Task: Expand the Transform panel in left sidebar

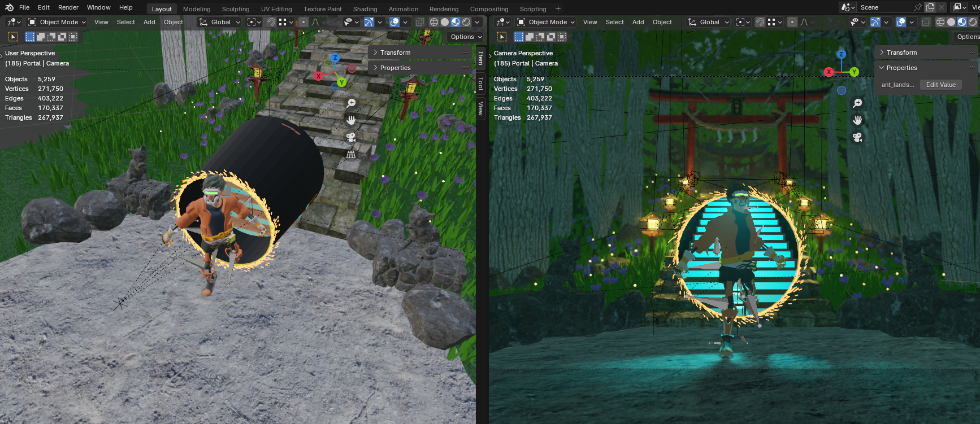Action: tap(422, 53)
